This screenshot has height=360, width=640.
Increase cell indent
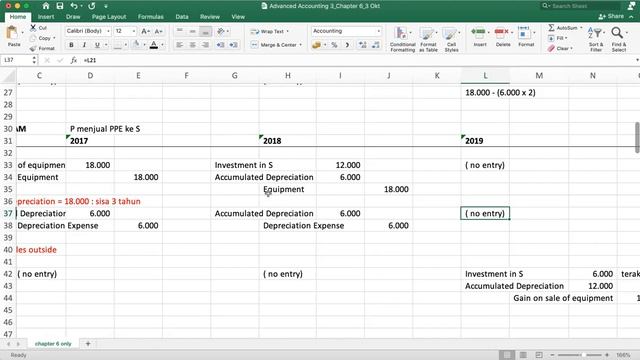tap(233, 45)
